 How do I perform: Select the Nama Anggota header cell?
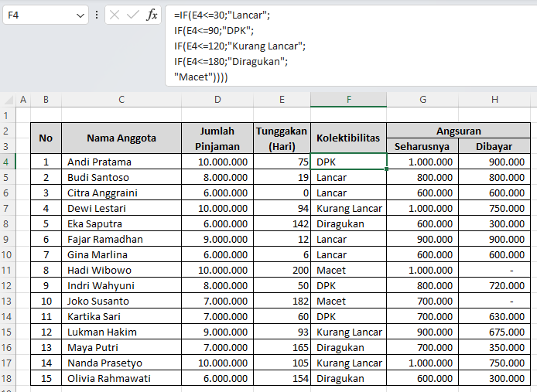coord(121,138)
